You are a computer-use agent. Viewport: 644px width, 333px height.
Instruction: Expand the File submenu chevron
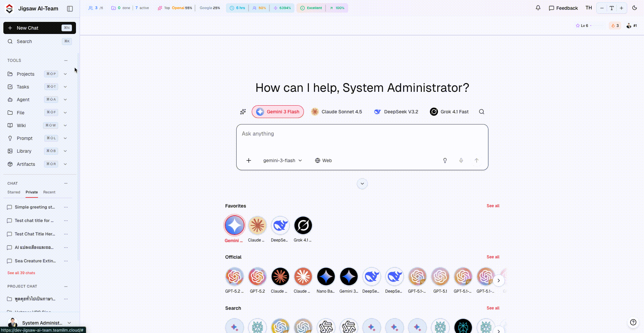coord(65,113)
